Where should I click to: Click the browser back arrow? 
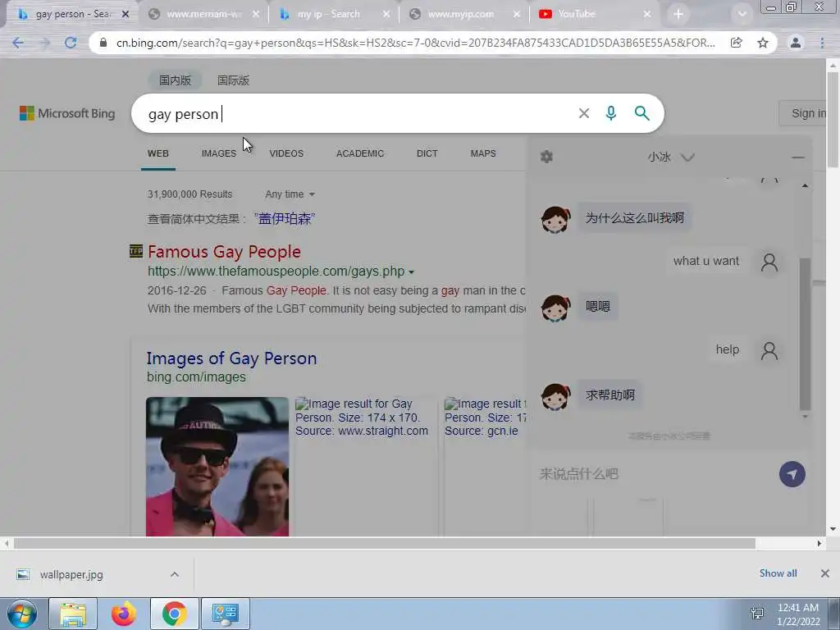[18, 43]
